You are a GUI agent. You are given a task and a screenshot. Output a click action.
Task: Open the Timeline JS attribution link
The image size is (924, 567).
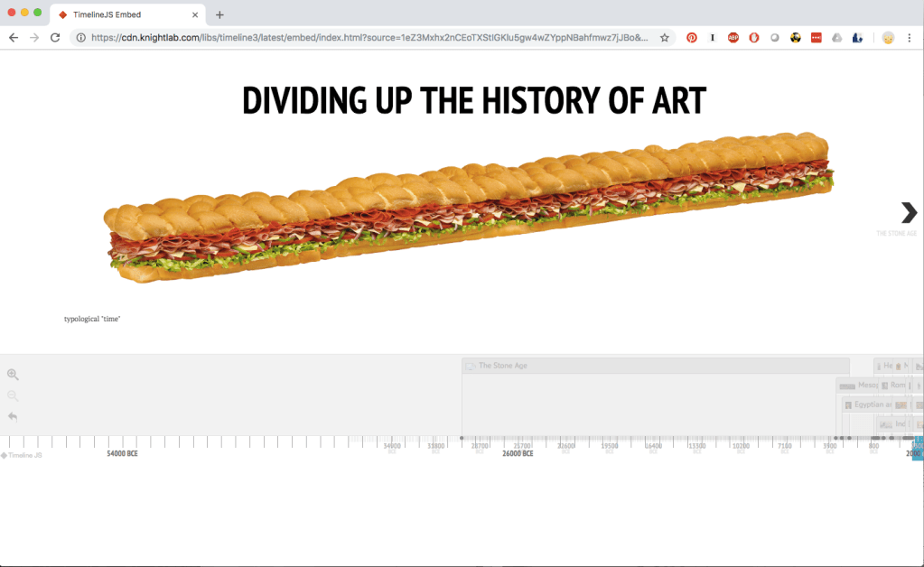tap(22, 455)
